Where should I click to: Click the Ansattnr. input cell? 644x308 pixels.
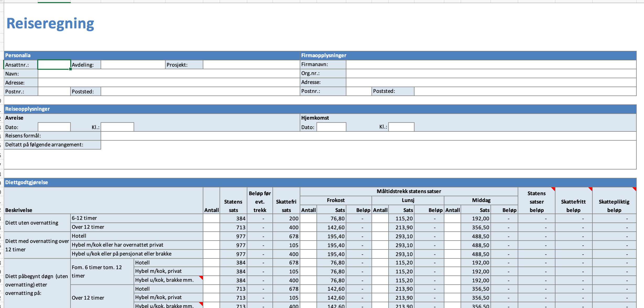[54, 65]
